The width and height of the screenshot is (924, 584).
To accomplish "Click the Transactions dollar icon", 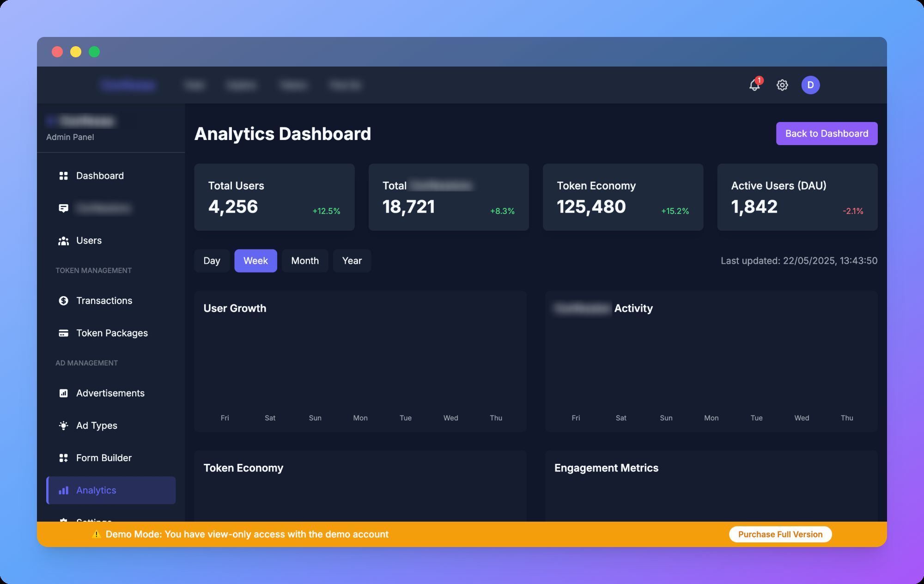I will point(64,301).
